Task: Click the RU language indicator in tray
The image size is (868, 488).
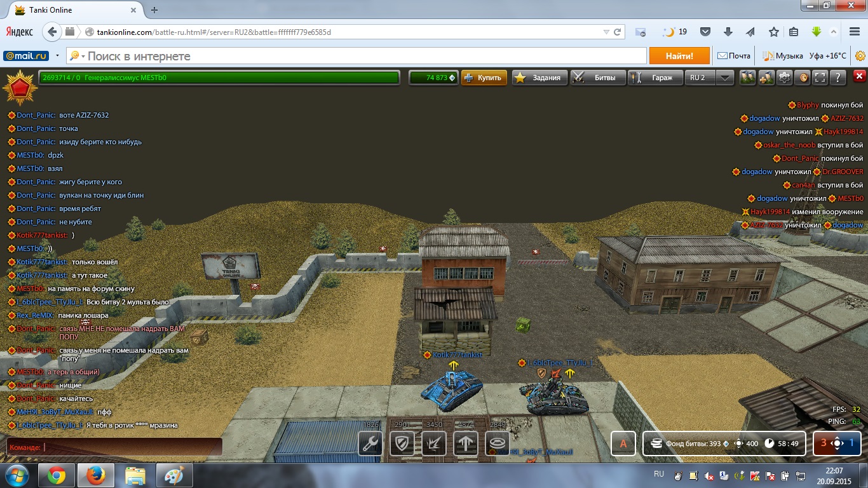Action: tap(659, 474)
